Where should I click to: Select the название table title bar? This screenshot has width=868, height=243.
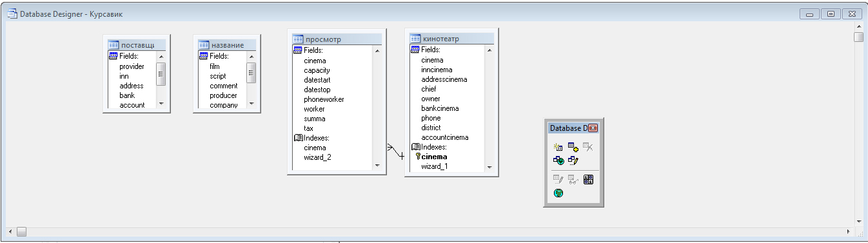tap(226, 44)
